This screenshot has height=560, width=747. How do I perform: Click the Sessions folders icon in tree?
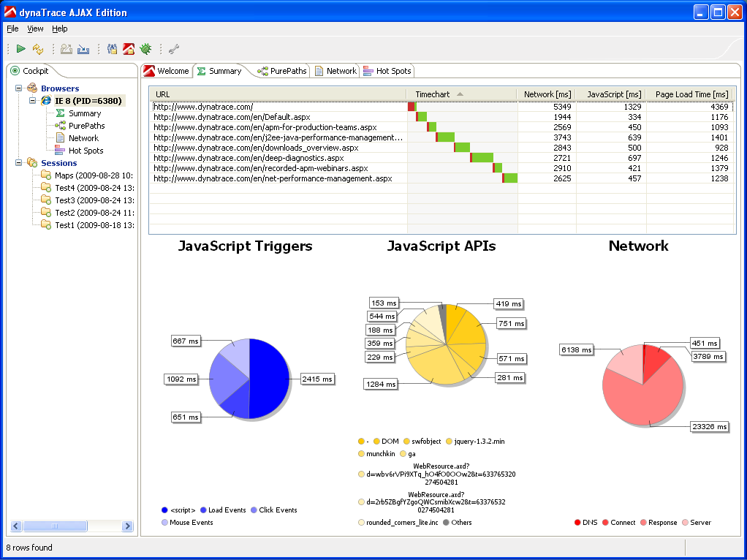point(32,162)
